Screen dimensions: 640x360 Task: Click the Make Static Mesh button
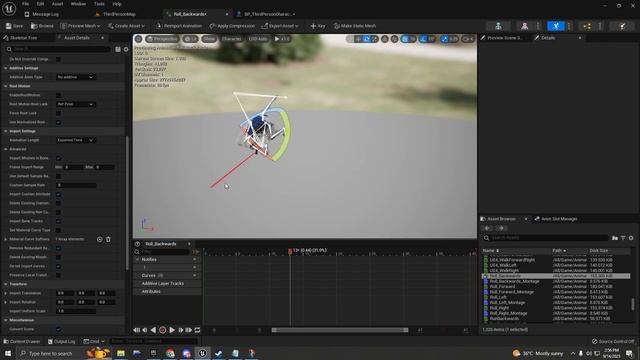[x=355, y=26]
